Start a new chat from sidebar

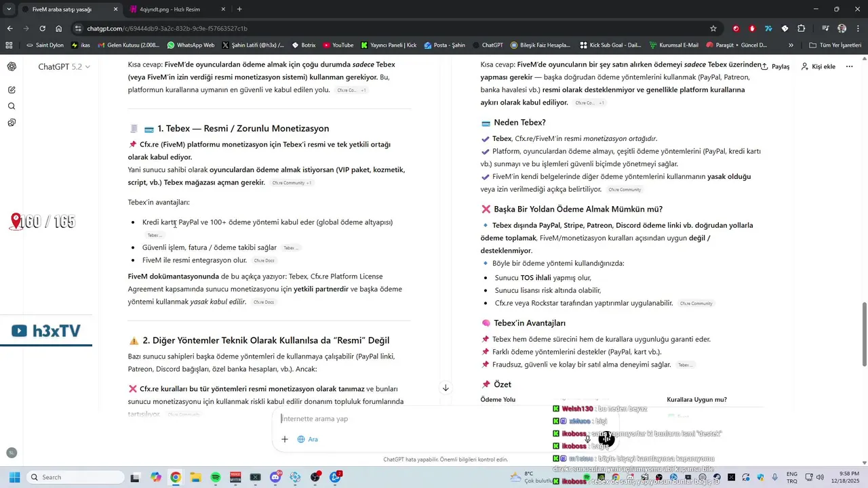pos(12,89)
